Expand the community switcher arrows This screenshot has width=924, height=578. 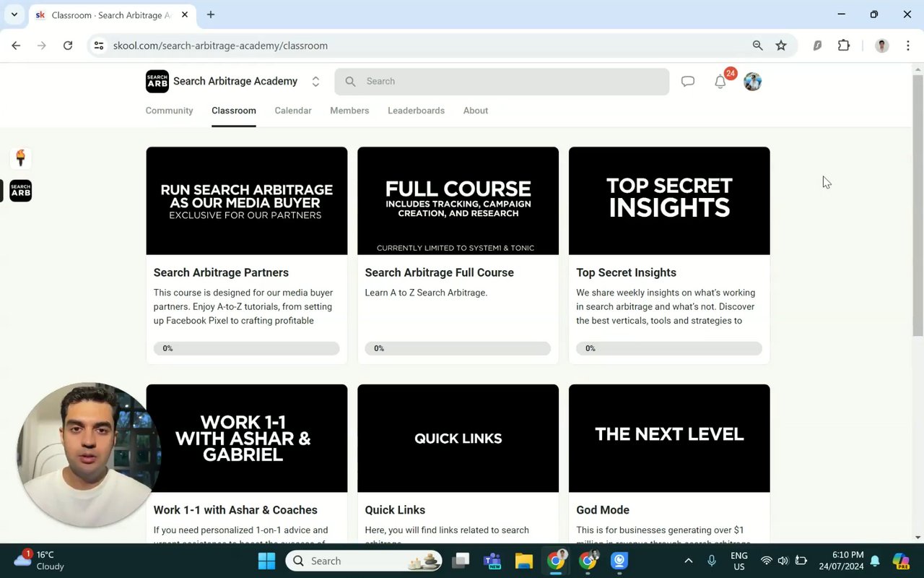tap(315, 82)
